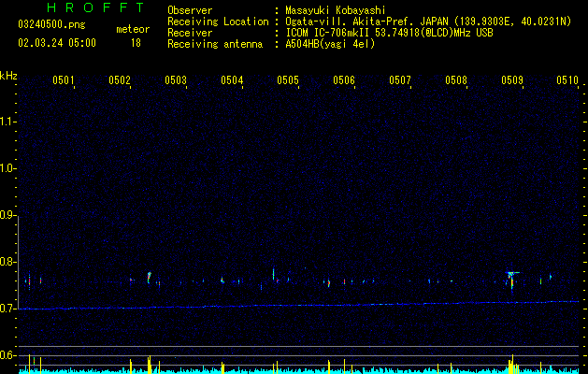Screen dimensions: 588x374
Task: Click the 0504 time axis marker
Action: point(232,80)
